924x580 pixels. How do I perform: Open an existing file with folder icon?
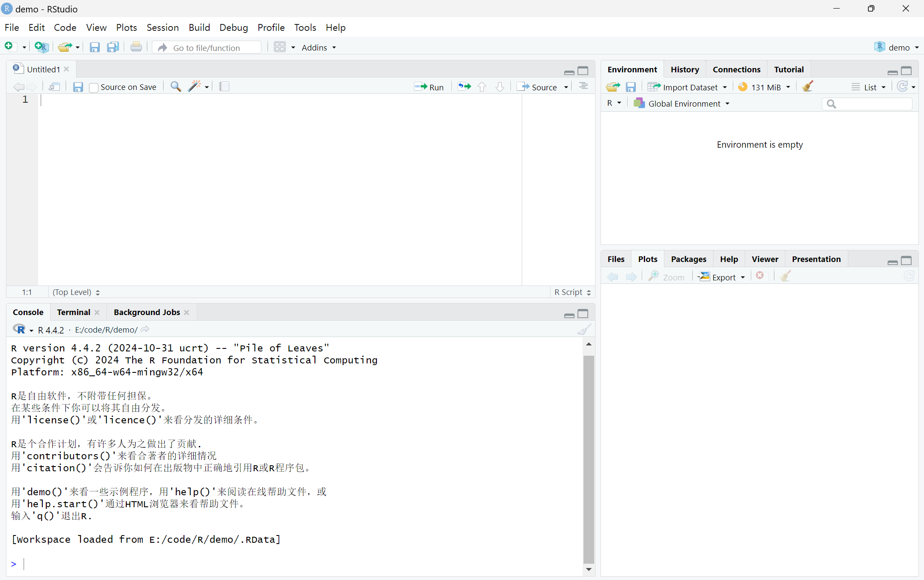(65, 47)
